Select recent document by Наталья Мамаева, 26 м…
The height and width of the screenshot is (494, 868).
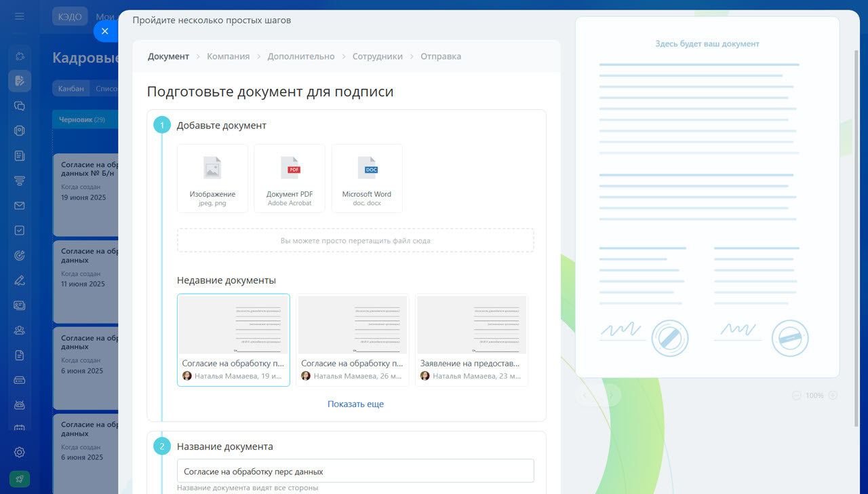353,340
